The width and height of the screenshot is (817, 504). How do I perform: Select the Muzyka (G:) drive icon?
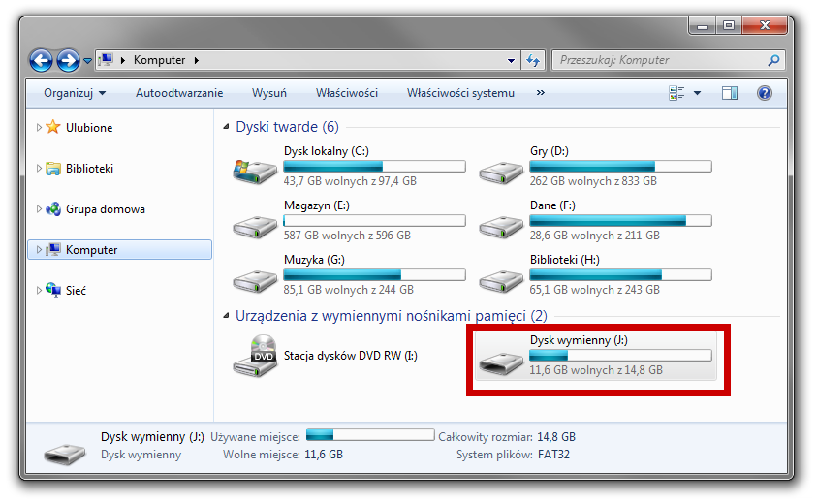tap(255, 281)
